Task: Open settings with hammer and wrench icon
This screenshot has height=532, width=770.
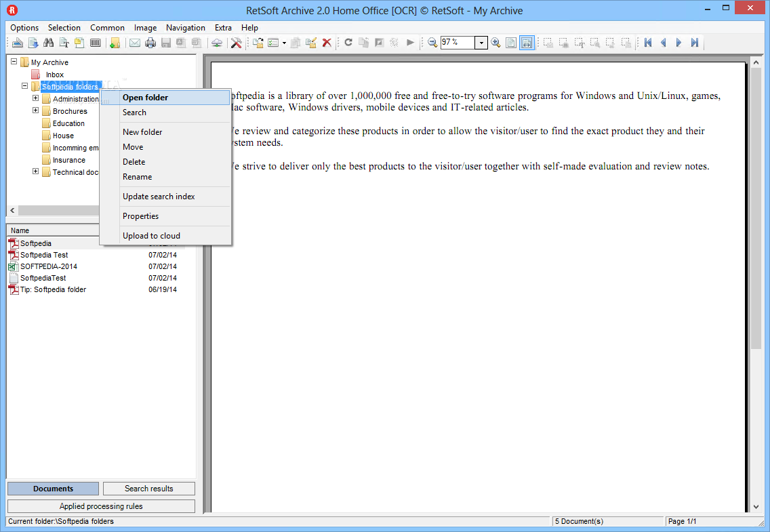Action: pyautogui.click(x=236, y=43)
